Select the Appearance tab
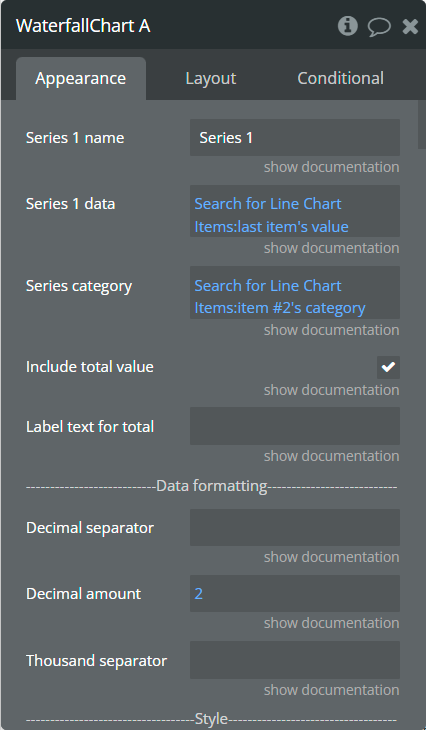 [81, 79]
